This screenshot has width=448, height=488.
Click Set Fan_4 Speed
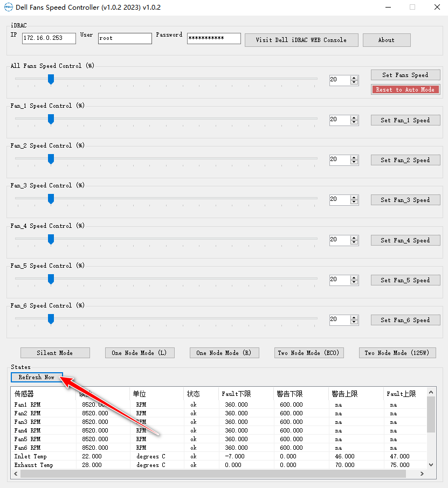(x=405, y=240)
